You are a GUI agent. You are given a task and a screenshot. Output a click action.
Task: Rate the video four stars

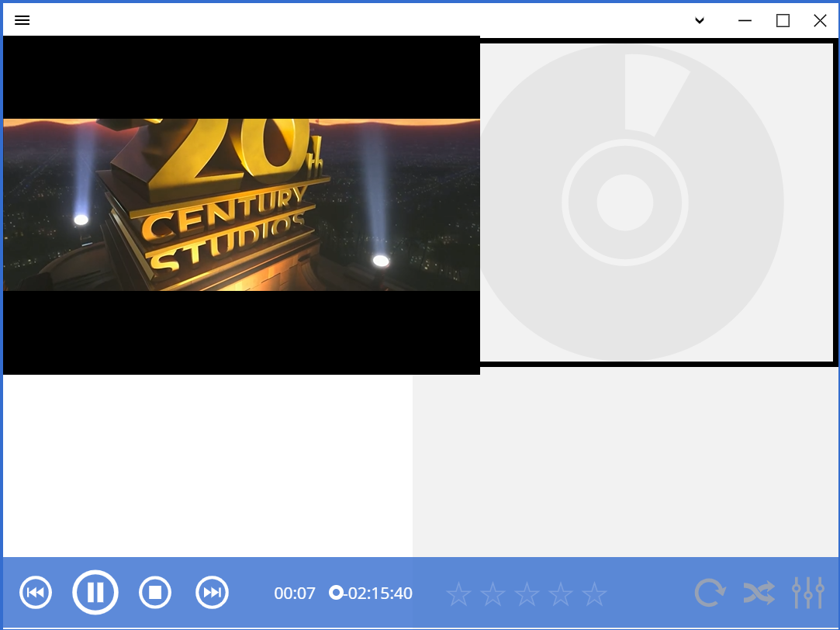click(561, 594)
